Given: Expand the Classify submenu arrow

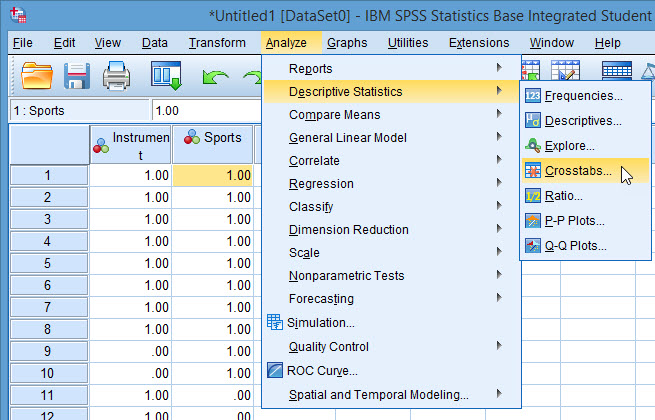Looking at the screenshot, I should [499, 206].
